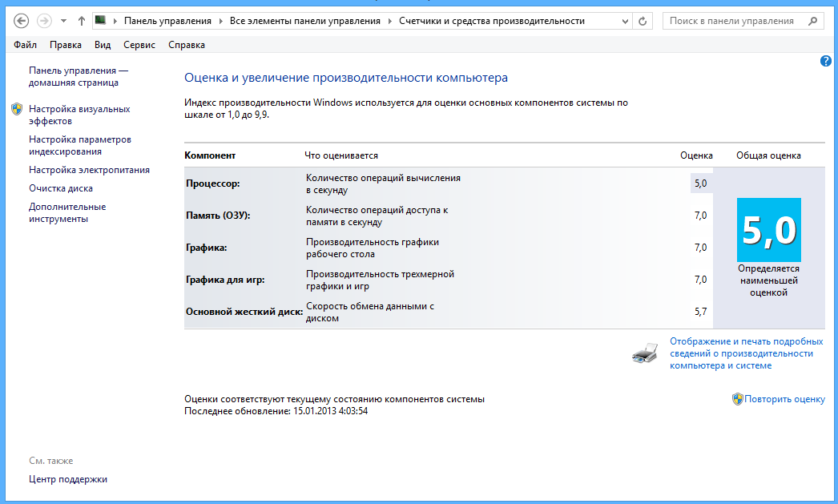Click the Back navigation arrow
This screenshot has height=504, width=838.
21,21
